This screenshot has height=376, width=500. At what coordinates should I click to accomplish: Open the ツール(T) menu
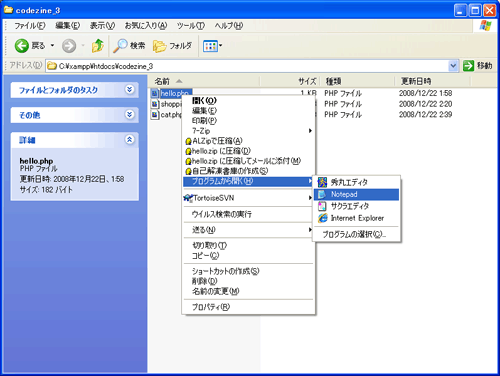[x=190, y=26]
